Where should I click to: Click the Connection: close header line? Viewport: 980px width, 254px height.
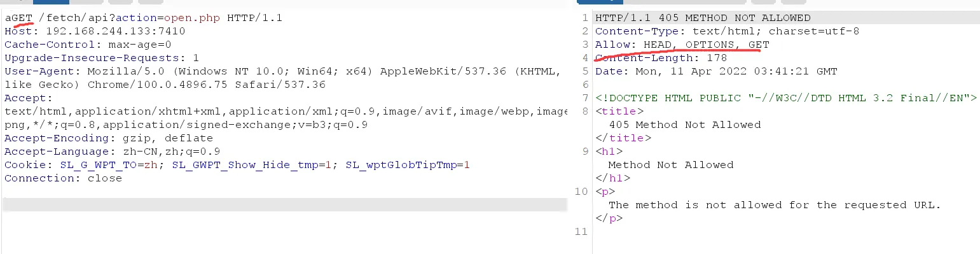pos(63,178)
